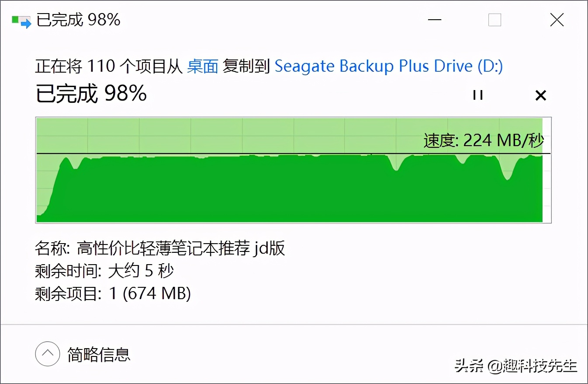The image size is (588, 384).
Task: Click the 头条 @趣科技先生 watermark
Action: (x=516, y=365)
